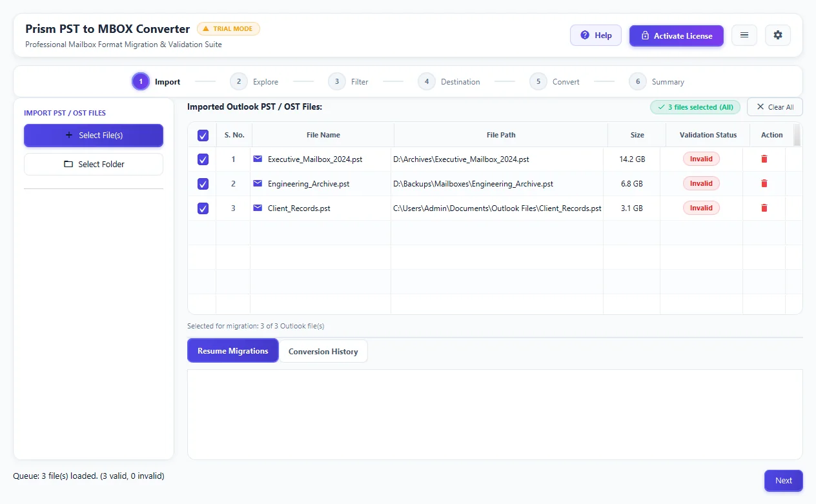Click Invalid status for Engineering_Archive.pst
This screenshot has height=504, width=816.
point(701,183)
